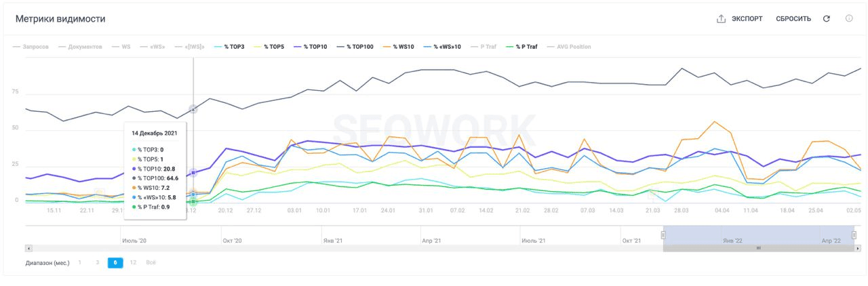Select 12 months range

click(x=133, y=262)
